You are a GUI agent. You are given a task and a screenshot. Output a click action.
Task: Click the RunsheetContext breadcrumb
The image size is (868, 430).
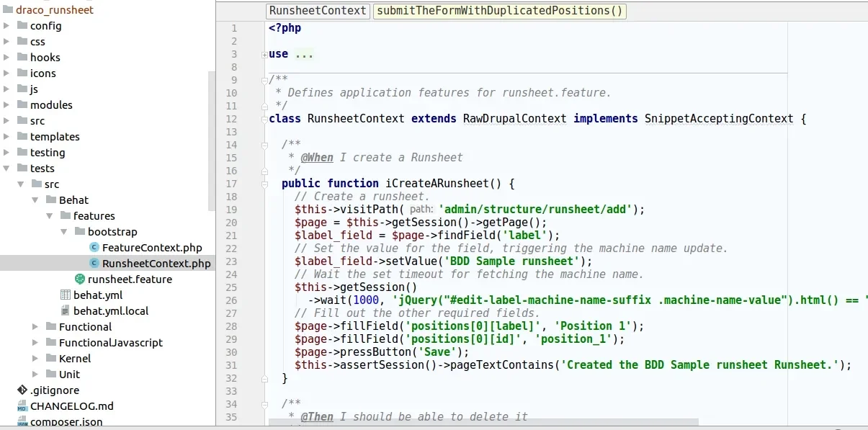pyautogui.click(x=318, y=11)
